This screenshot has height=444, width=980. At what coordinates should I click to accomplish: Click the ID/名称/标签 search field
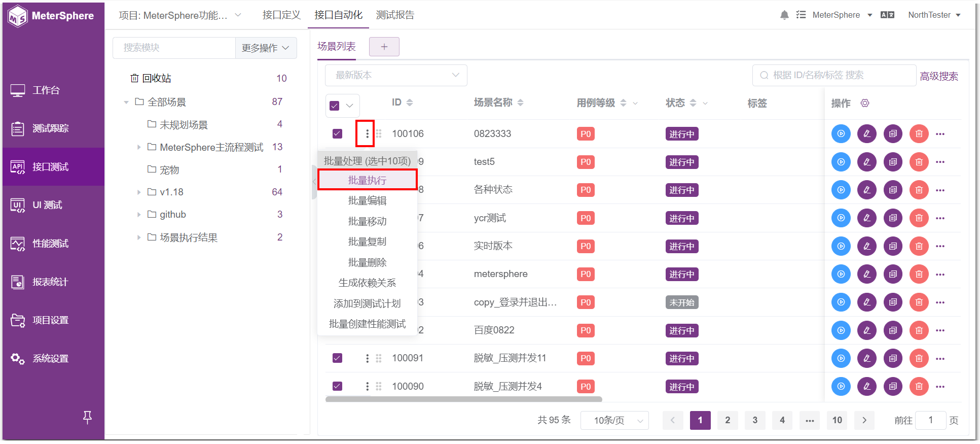(834, 75)
